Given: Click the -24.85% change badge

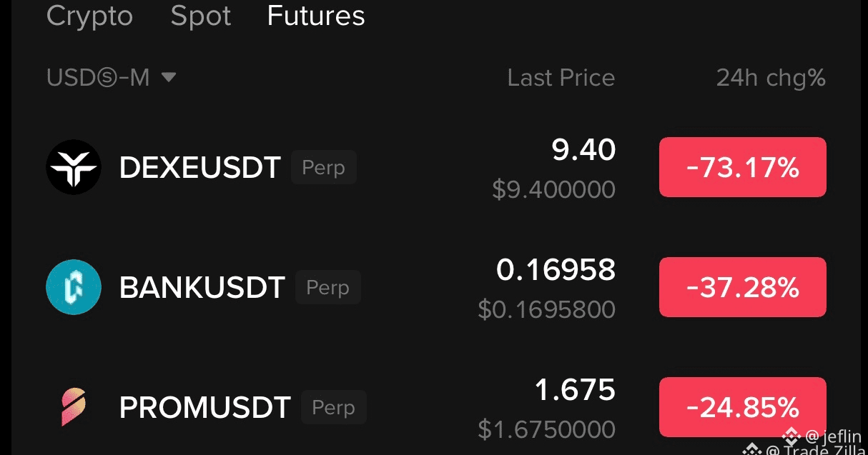Looking at the screenshot, I should click(x=742, y=407).
